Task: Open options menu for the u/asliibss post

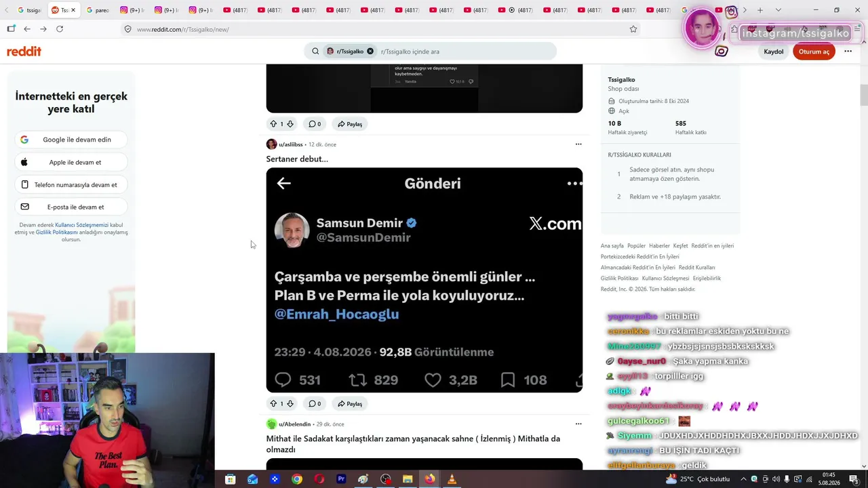Action: click(x=578, y=144)
